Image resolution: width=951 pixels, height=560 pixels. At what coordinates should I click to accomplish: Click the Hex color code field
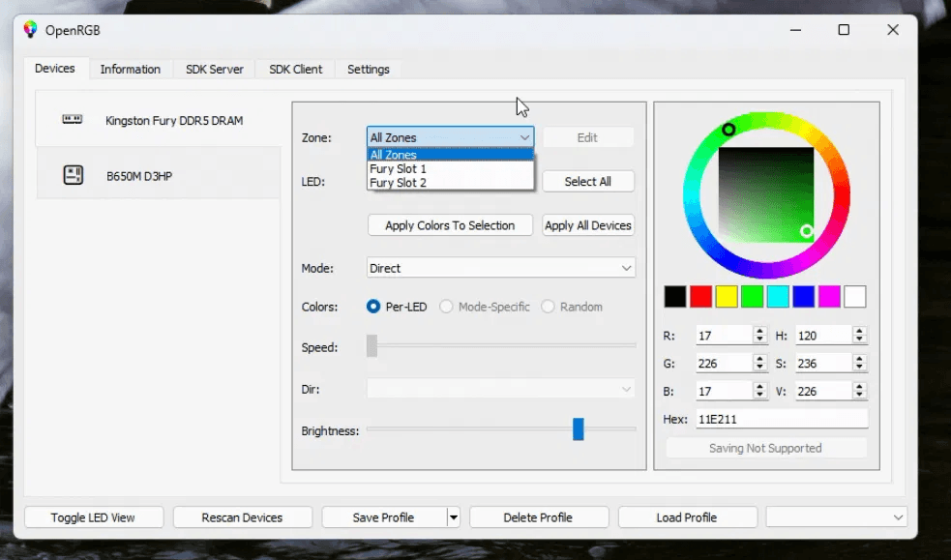tap(782, 419)
